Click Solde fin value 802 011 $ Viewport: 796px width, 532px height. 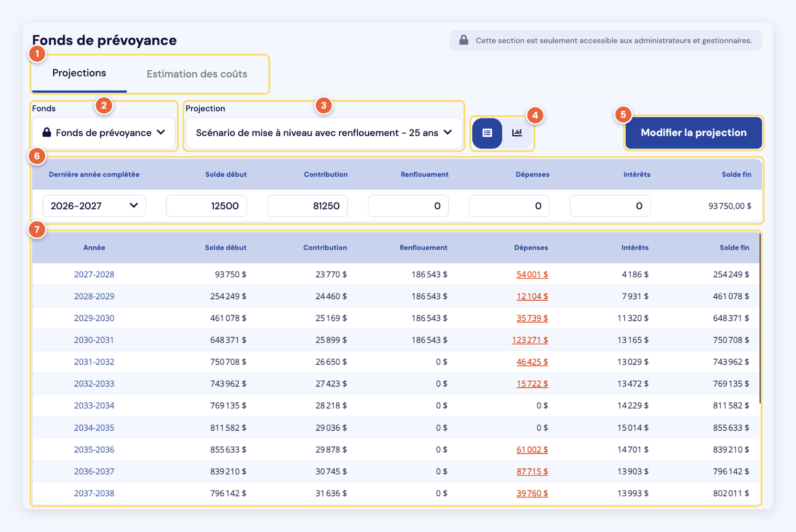click(731, 493)
